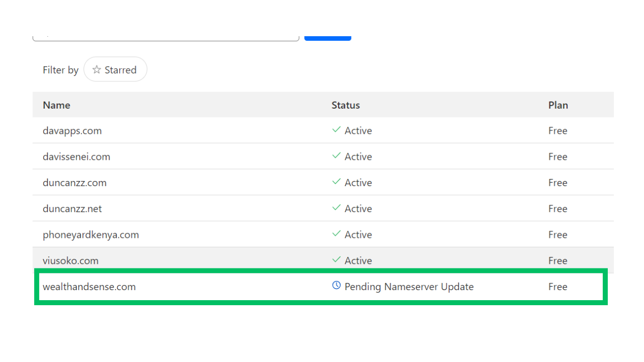Click the Active status icon for duncanzz.net
The height and width of the screenshot is (362, 644).
click(x=336, y=208)
